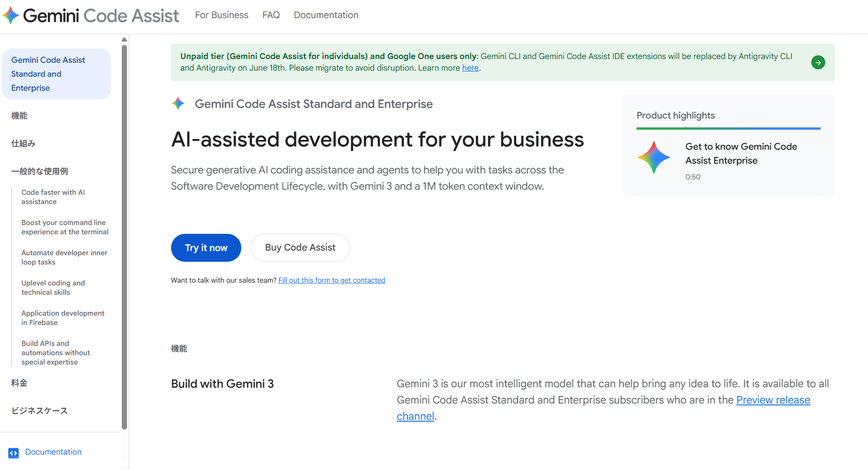This screenshot has width=868, height=470.
Task: Click the green arrow icon in the banner
Action: point(818,62)
